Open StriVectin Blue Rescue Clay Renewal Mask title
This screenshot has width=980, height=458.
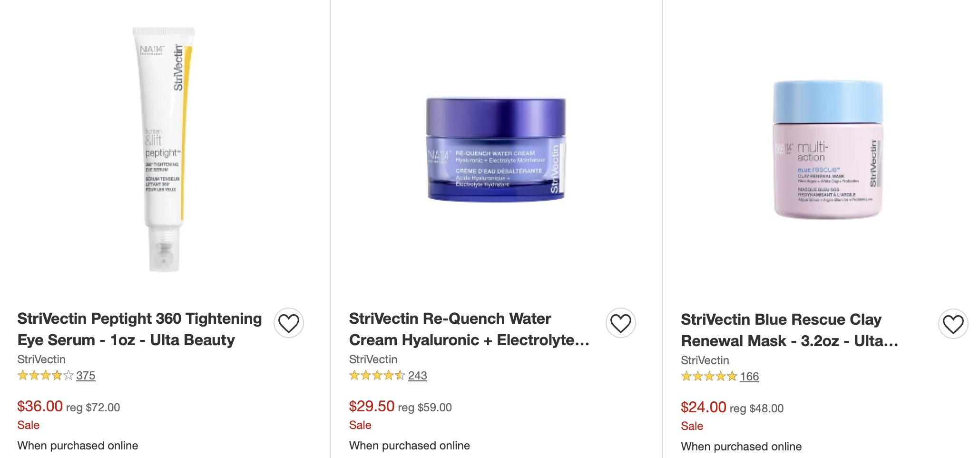(790, 330)
